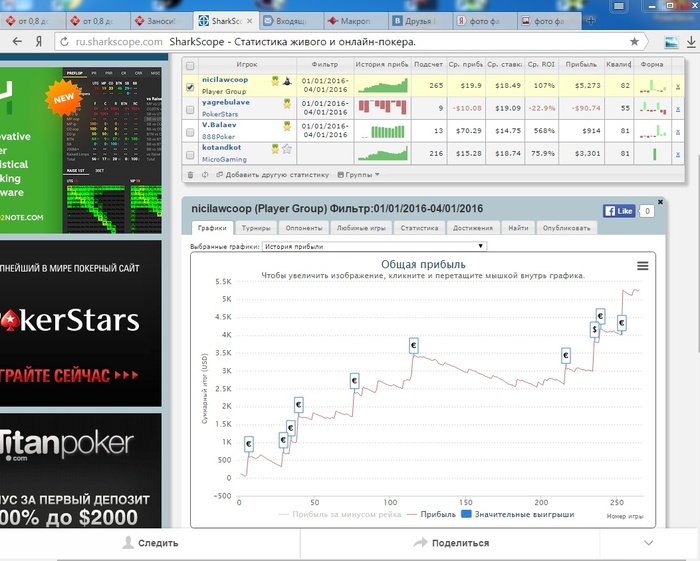Click the refresh icon next to the trash icon
Image resolution: width=700 pixels, height=561 pixels.
205,175
